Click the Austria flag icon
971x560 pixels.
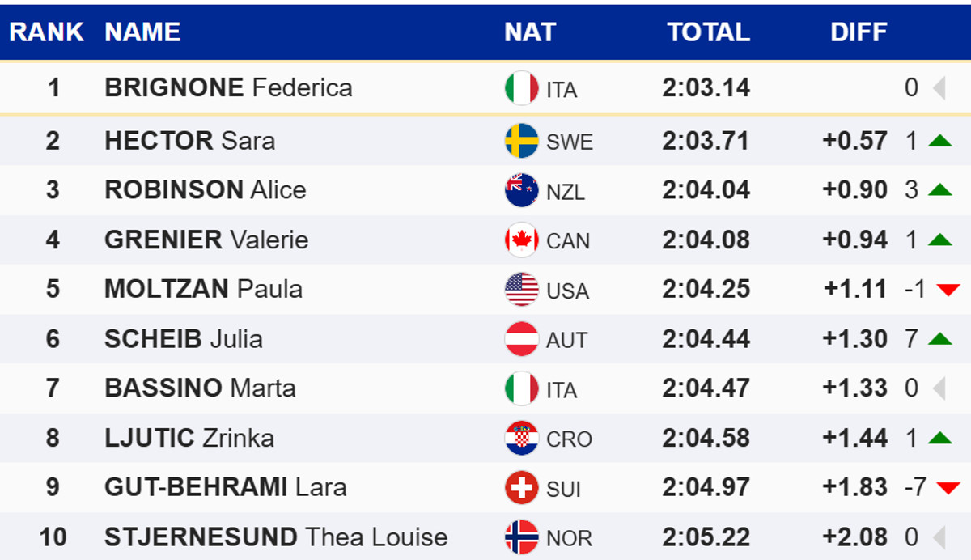coord(521,339)
